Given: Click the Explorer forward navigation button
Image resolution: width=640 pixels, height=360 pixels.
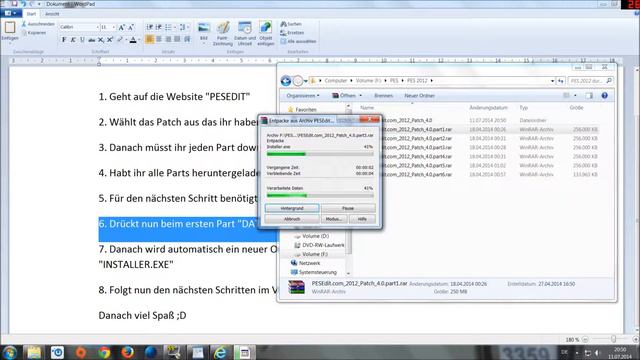Looking at the screenshot, I should pos(298,81).
